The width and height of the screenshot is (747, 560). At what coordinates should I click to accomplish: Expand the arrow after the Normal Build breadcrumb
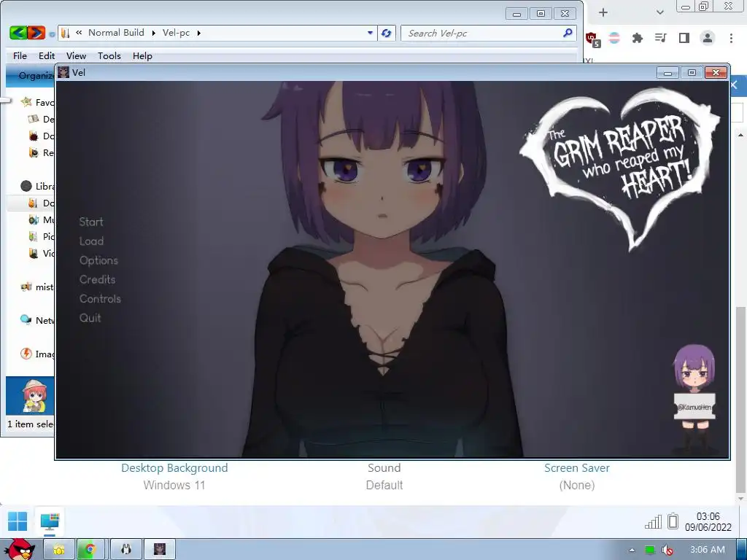point(153,33)
